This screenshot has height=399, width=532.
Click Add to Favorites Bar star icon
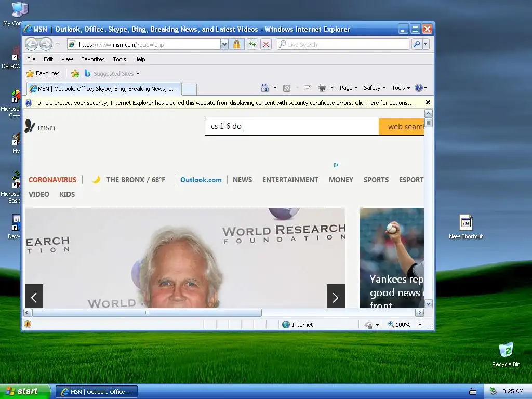click(75, 73)
